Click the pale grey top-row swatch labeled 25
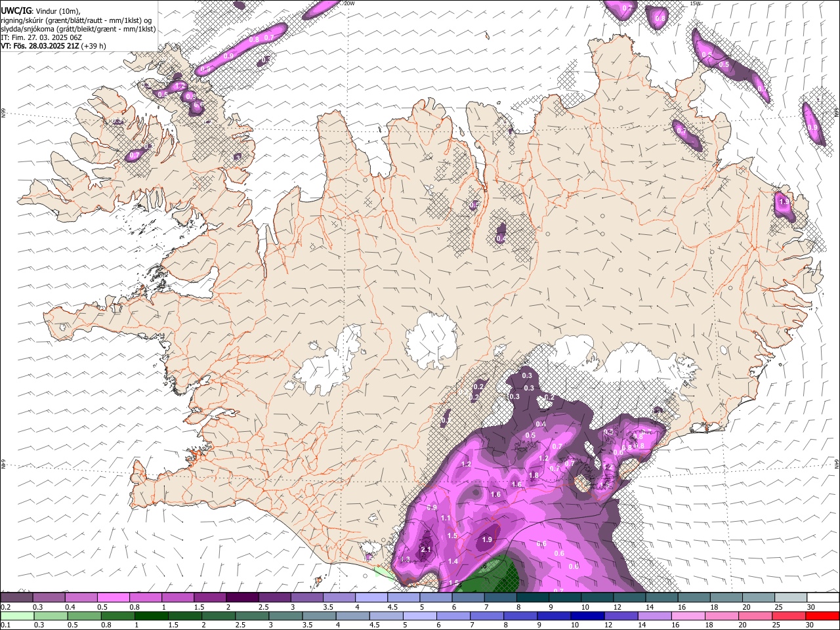 coord(791,597)
